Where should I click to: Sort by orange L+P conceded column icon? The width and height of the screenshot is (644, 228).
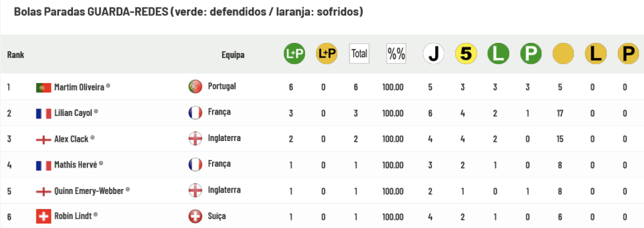coord(326,54)
